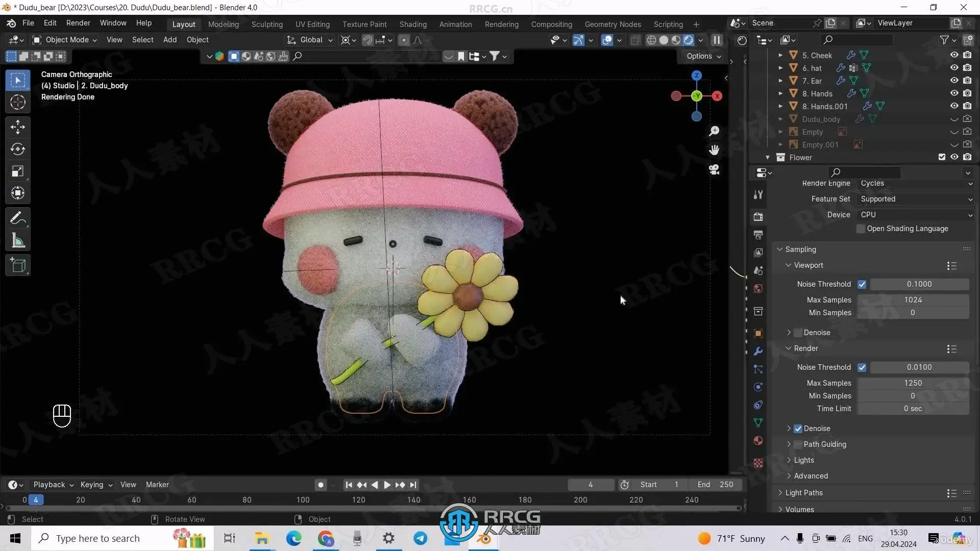Select the Rotate tool
The width and height of the screenshot is (980, 551).
pyautogui.click(x=18, y=149)
